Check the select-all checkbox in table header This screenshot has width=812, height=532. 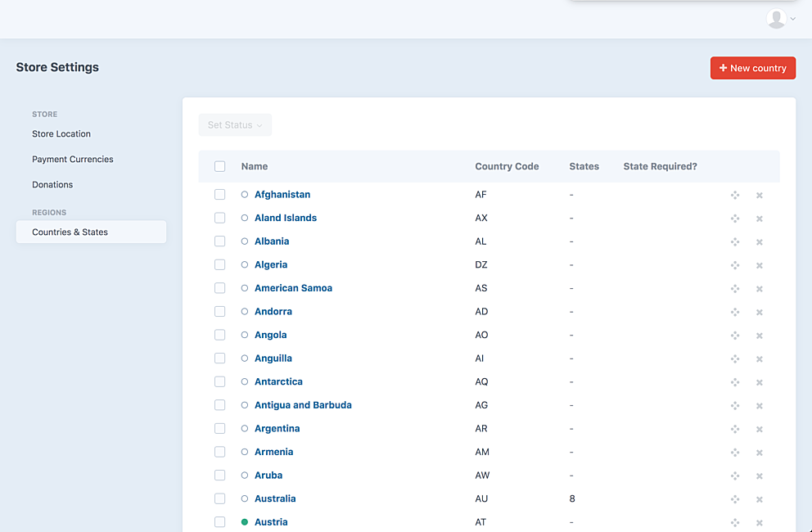tap(219, 166)
